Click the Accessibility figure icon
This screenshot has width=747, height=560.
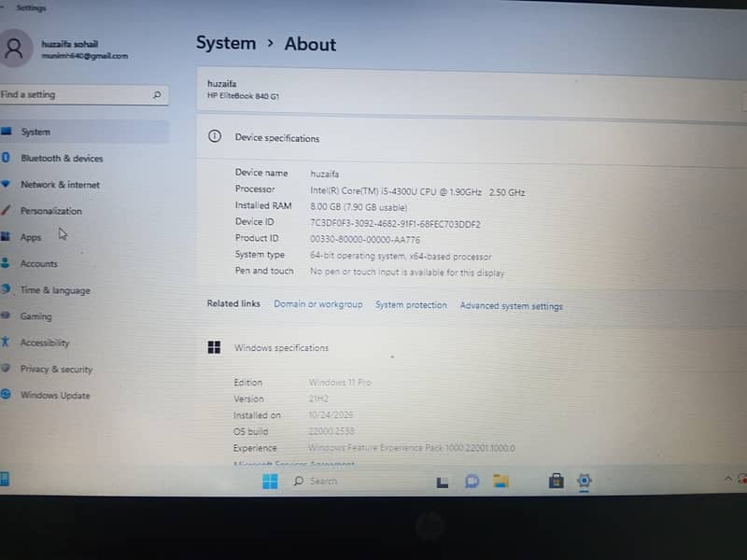pos(6,342)
